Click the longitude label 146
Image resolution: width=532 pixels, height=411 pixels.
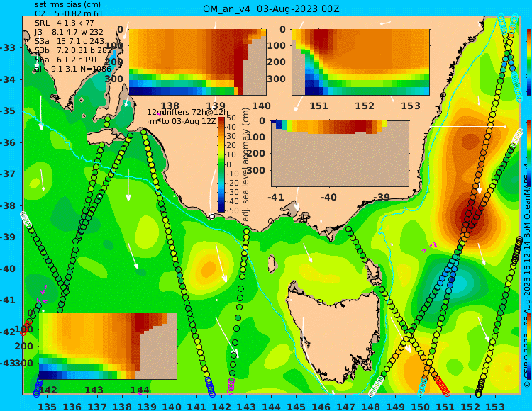(321, 406)
